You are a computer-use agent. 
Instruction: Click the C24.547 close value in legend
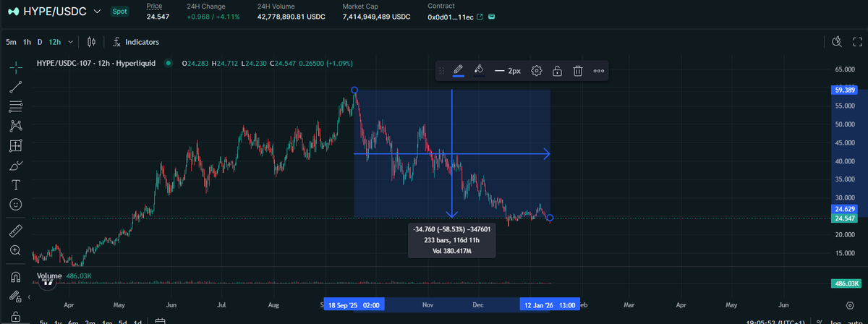pyautogui.click(x=284, y=64)
